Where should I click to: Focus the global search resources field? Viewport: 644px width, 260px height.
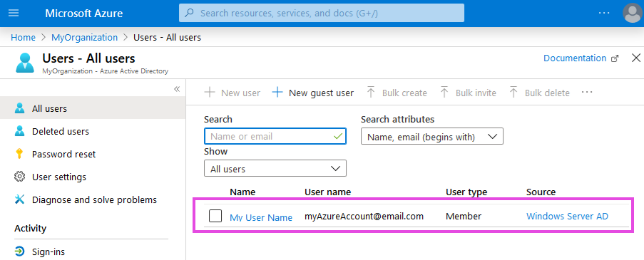[322, 13]
